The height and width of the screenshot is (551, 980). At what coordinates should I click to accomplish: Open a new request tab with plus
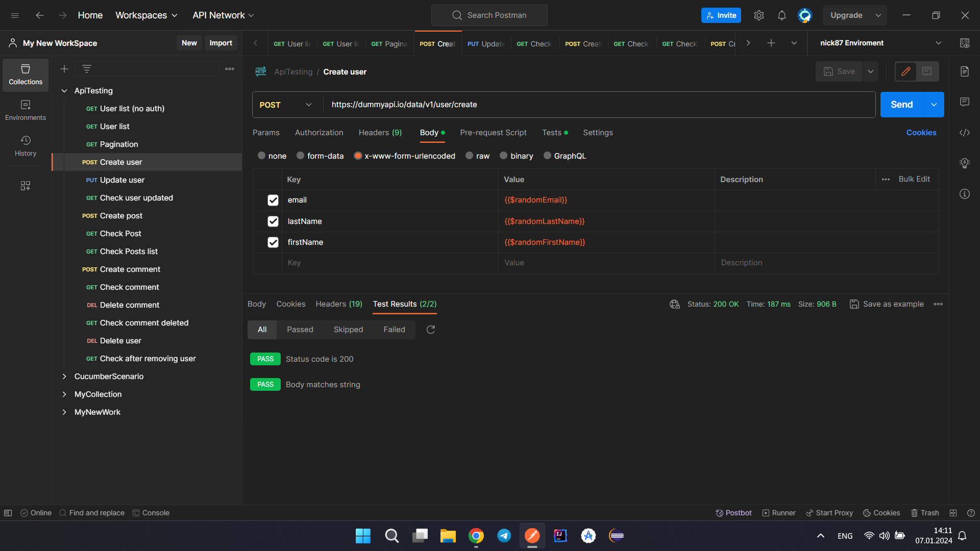pyautogui.click(x=771, y=43)
